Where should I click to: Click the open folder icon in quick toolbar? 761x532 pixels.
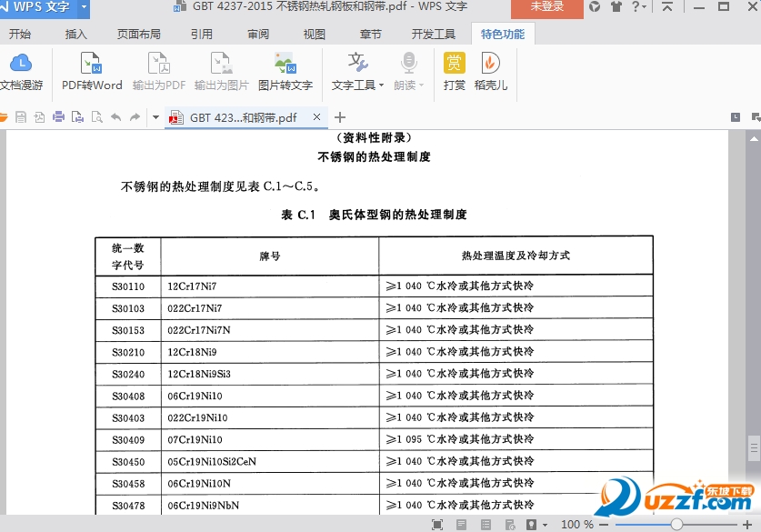click(4, 117)
